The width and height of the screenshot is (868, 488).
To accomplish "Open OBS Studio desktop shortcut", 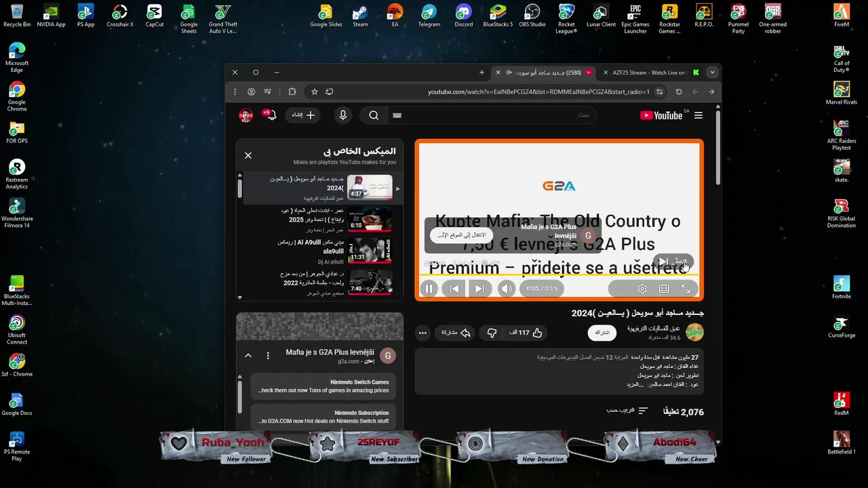I will pyautogui.click(x=532, y=16).
